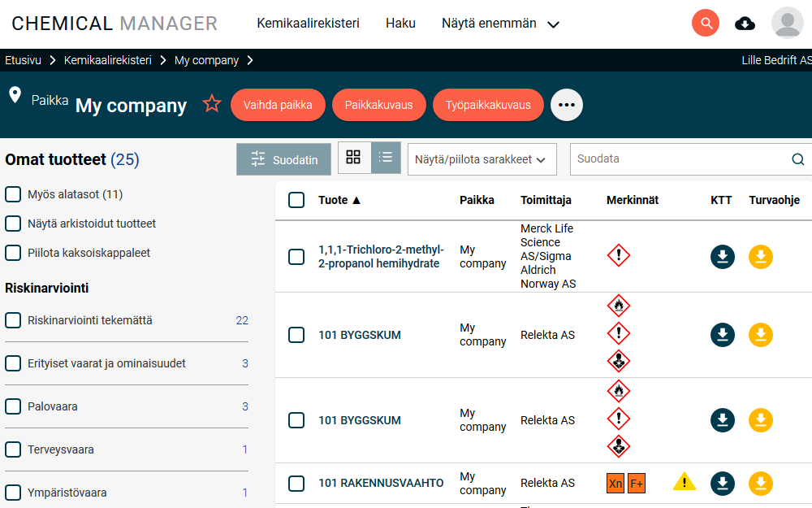Expand Näytä enemmän menu

tap(500, 24)
